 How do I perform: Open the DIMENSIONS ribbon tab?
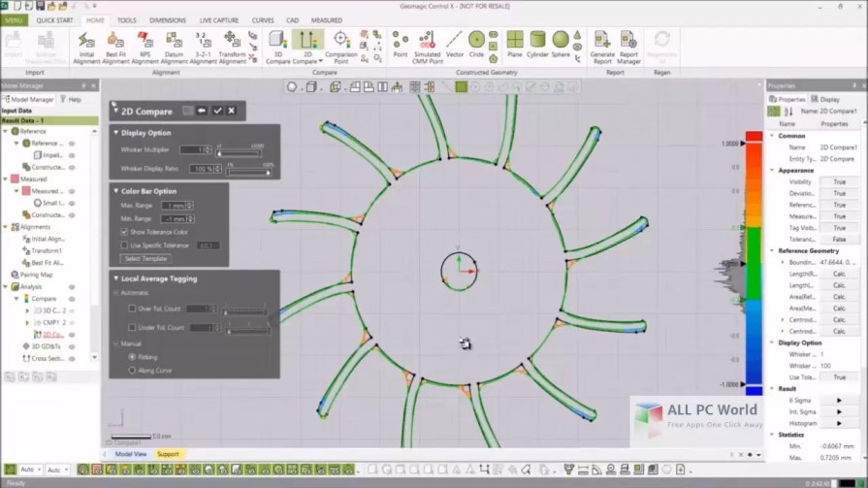coord(168,20)
